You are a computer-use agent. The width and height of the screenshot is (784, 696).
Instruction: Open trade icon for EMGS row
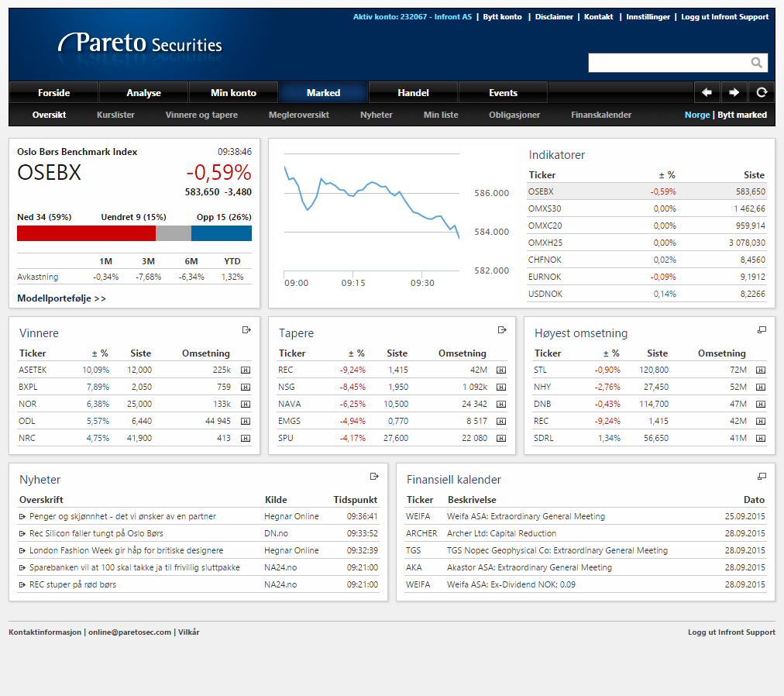click(501, 422)
